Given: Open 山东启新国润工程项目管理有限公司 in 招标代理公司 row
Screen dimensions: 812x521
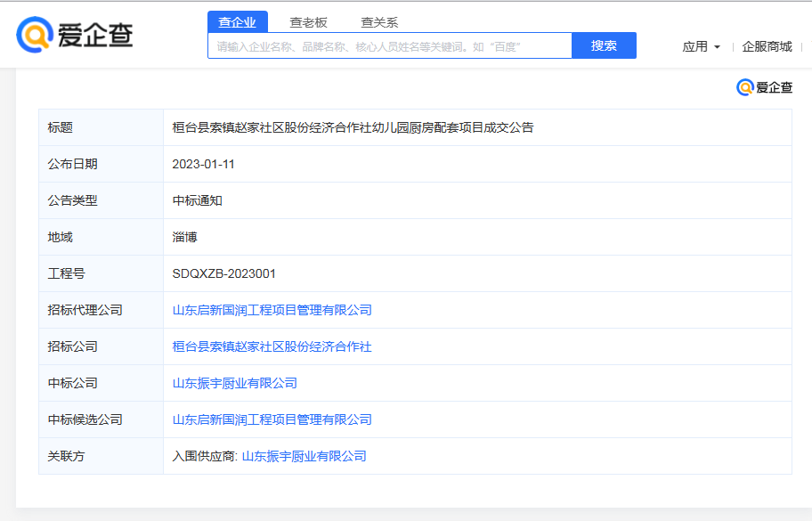Looking at the screenshot, I should (x=272, y=310).
